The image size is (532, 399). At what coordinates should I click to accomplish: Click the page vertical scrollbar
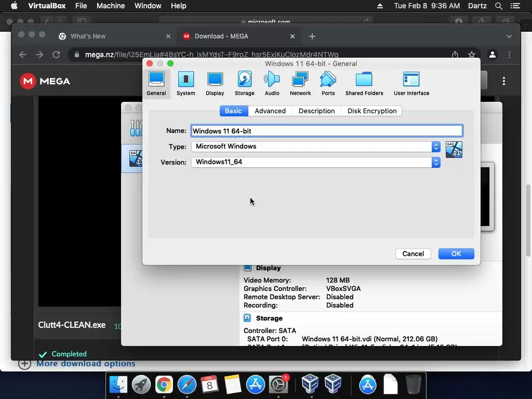click(528, 220)
